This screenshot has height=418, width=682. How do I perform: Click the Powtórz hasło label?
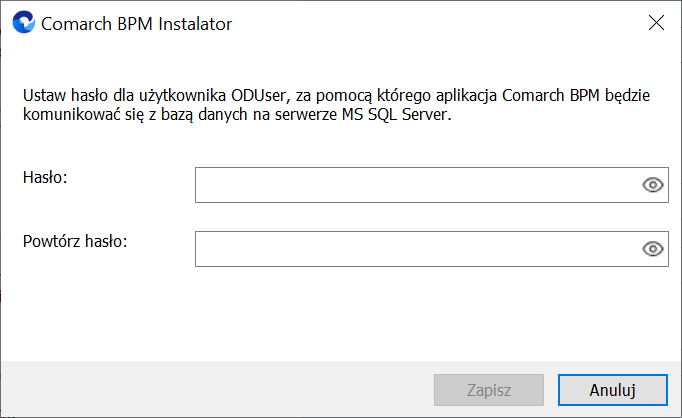(x=75, y=241)
